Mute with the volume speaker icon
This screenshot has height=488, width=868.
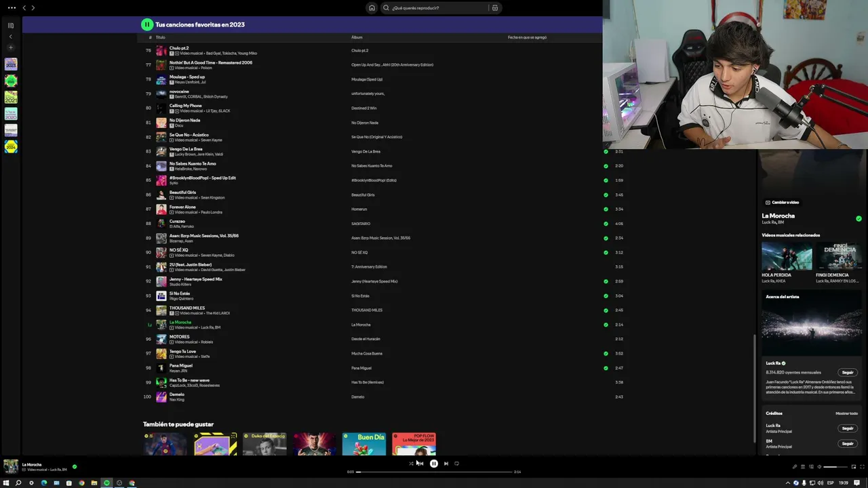(819, 467)
